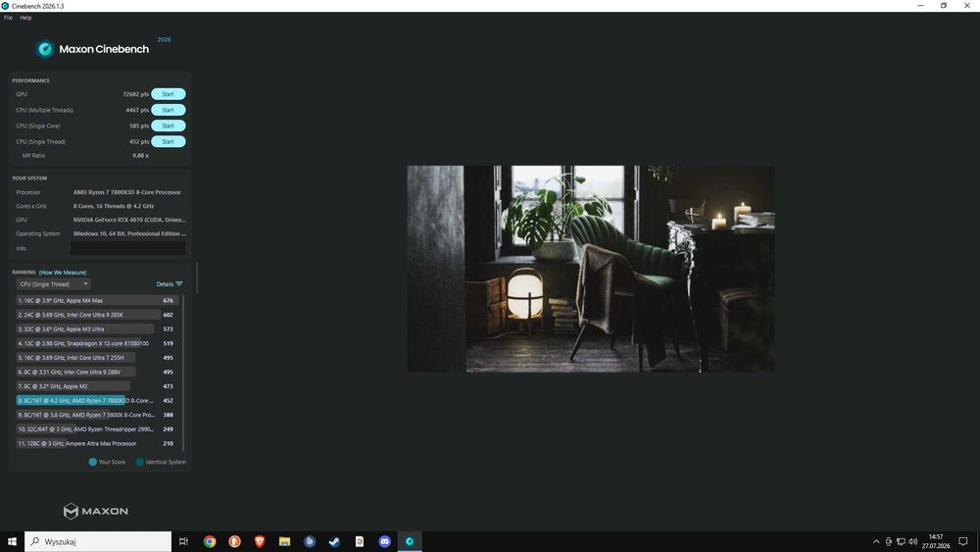The height and width of the screenshot is (552, 980).
Task: Click the AMD Ryzen 7 7800X3D processor name
Action: tap(126, 192)
